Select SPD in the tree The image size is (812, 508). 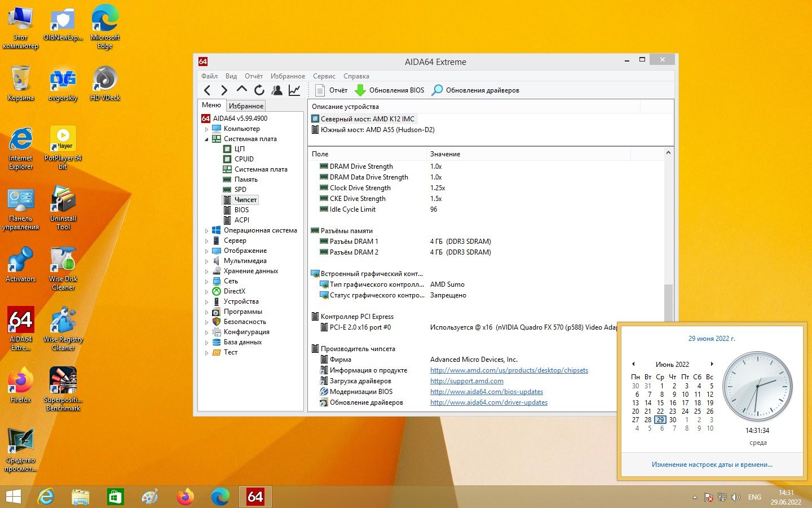tap(240, 190)
